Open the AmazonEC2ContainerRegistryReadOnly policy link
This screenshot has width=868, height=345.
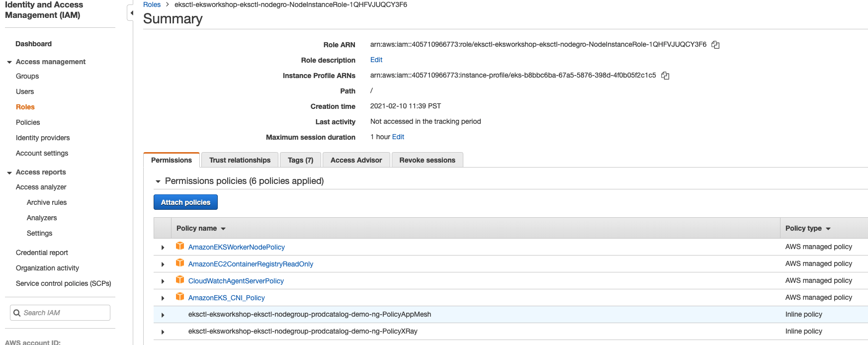251,264
